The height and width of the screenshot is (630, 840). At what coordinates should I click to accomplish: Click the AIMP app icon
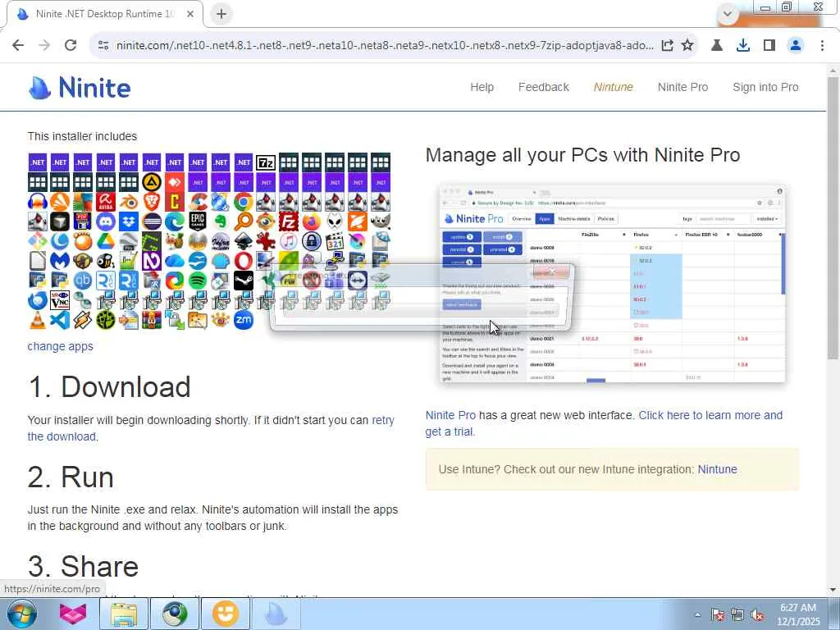point(152,182)
